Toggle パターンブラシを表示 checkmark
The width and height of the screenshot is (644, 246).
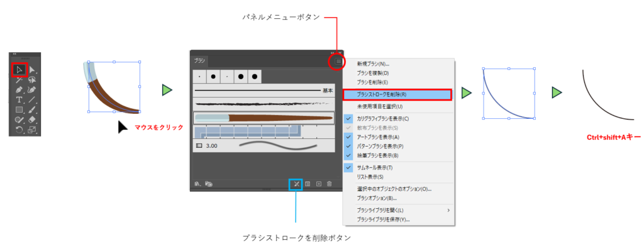pyautogui.click(x=348, y=146)
